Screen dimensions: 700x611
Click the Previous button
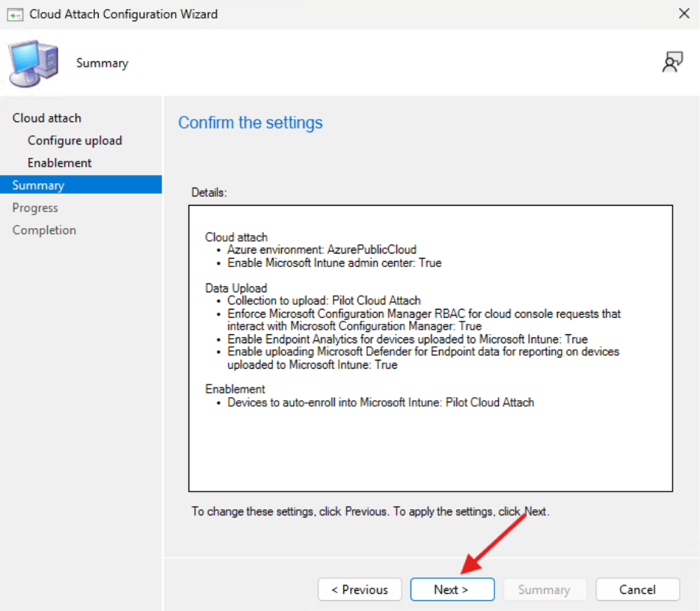click(x=360, y=589)
